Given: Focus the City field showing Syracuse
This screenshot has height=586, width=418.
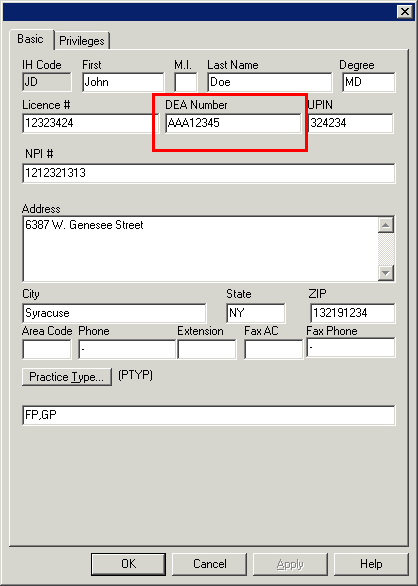Looking at the screenshot, I should [x=114, y=313].
